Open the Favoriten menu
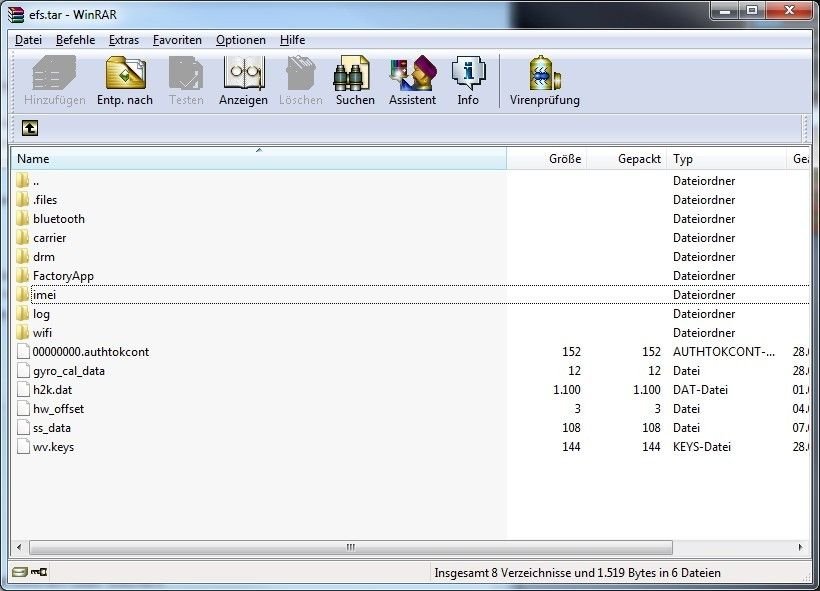820x591 pixels. (177, 40)
